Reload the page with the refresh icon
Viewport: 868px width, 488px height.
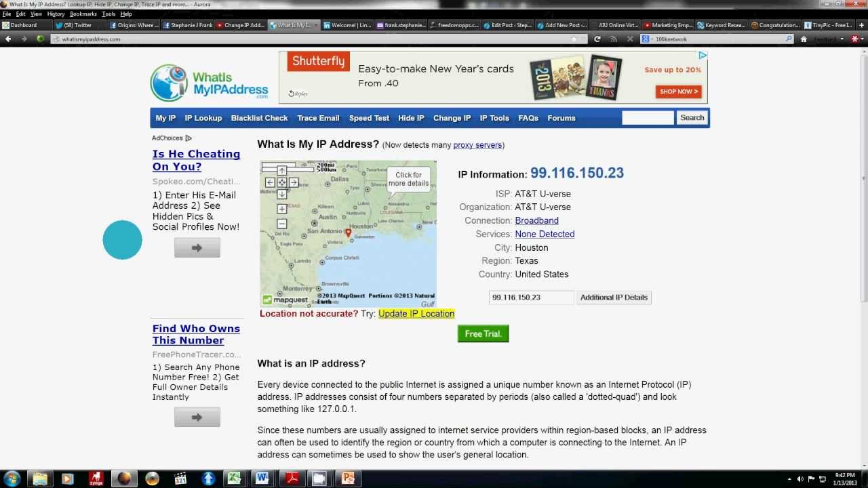coord(597,39)
